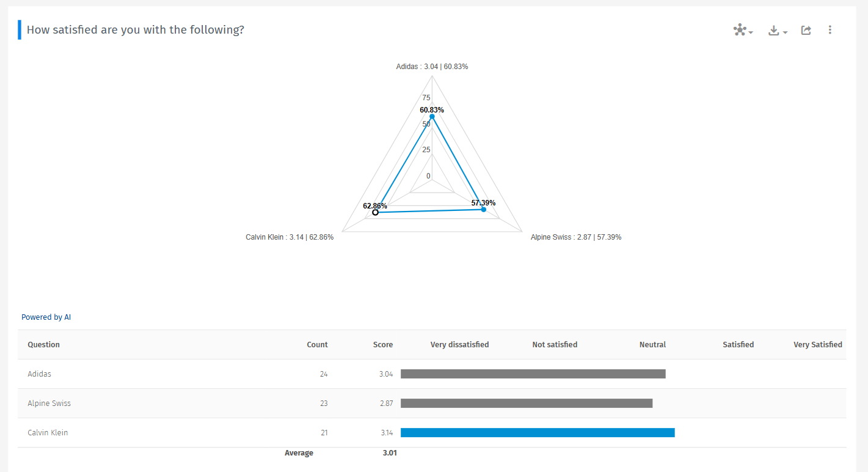Click the average score 3.01
This screenshot has width=868, height=472.
point(390,453)
